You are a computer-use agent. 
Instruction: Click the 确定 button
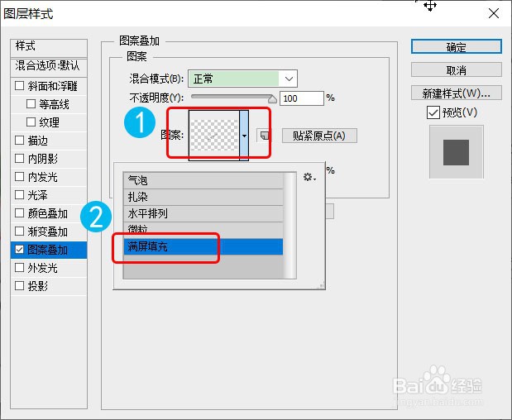point(456,46)
